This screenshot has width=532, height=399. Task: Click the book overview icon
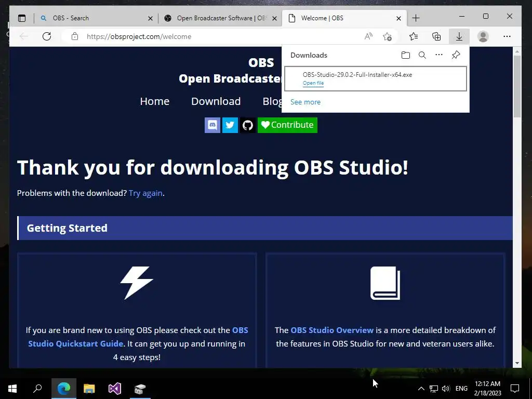(x=385, y=283)
